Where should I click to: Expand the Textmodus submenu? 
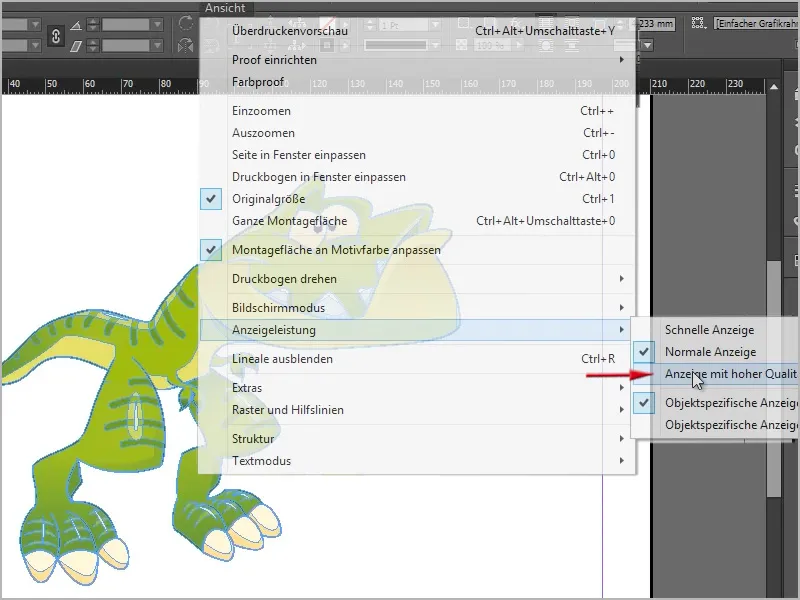tap(417, 461)
